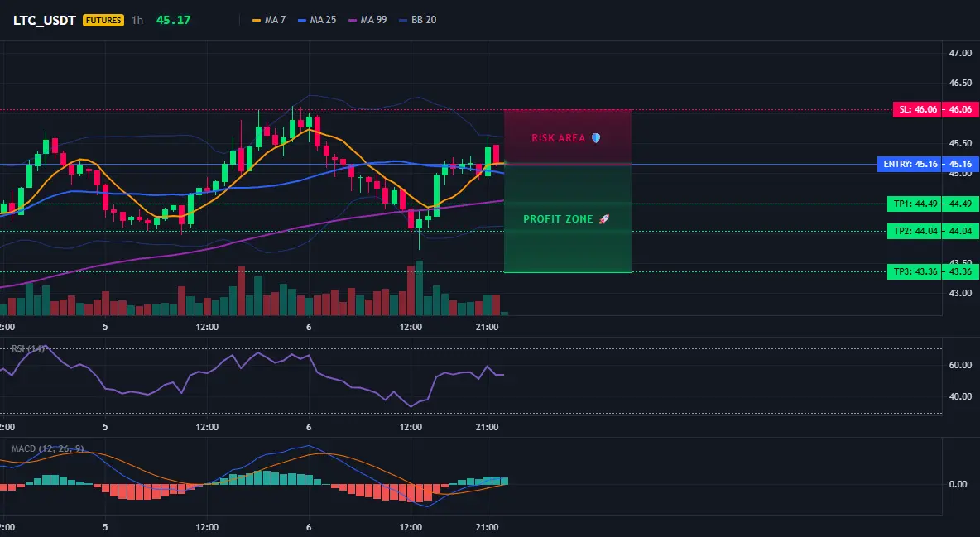
Task: Toggle the BB 20 legend entry
Action: click(417, 20)
